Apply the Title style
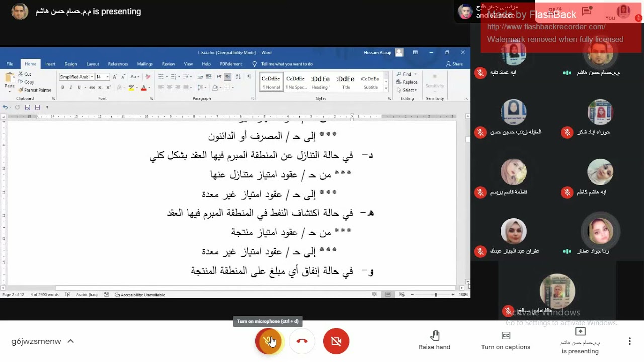This screenshot has width=644, height=362. [346, 82]
